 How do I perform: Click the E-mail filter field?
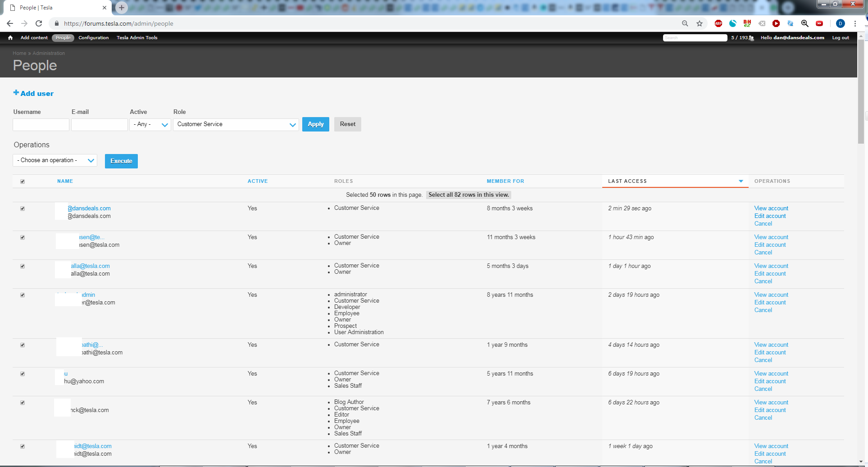(x=100, y=125)
